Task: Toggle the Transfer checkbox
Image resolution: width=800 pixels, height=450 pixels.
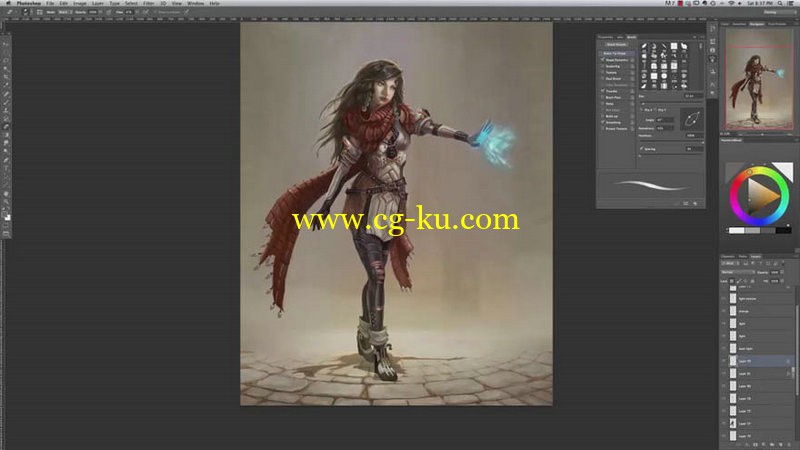Action: point(603,91)
